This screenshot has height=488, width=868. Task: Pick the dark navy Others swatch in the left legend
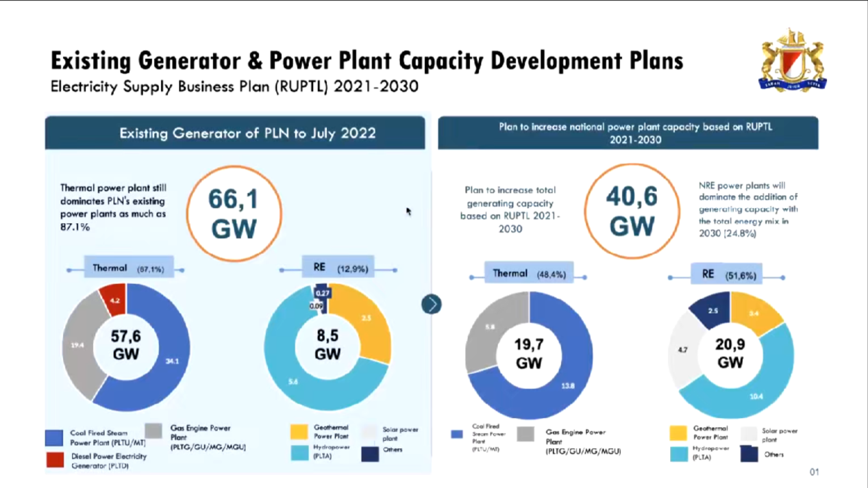(x=370, y=452)
